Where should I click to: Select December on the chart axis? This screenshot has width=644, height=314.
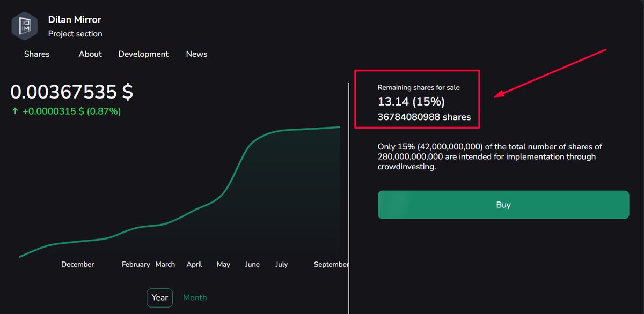point(77,264)
